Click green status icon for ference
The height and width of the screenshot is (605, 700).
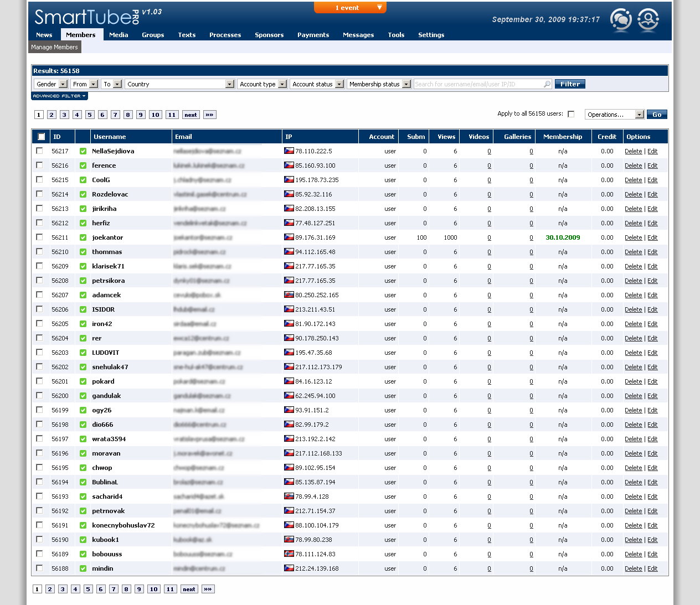pyautogui.click(x=83, y=166)
